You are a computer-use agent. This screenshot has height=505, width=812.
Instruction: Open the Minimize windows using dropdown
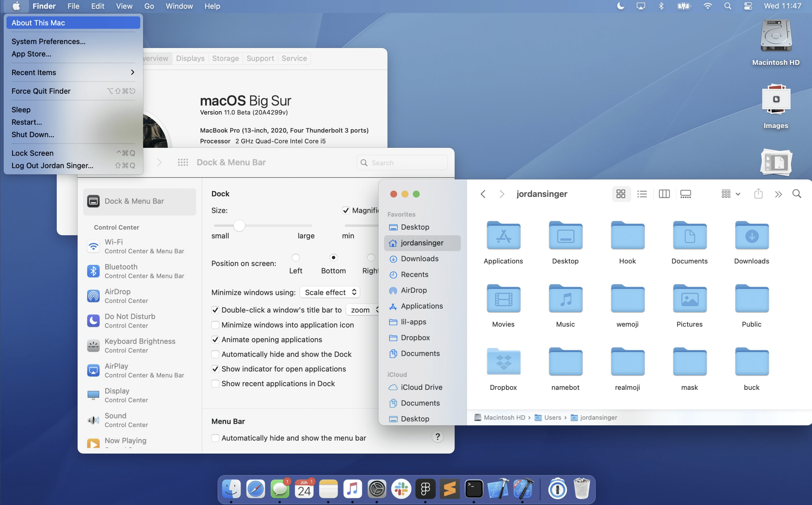330,292
